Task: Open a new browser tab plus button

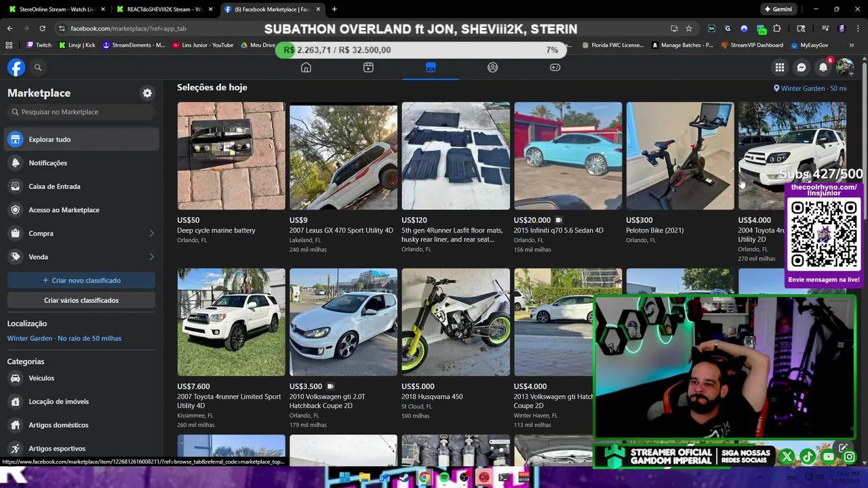Action: [x=334, y=9]
